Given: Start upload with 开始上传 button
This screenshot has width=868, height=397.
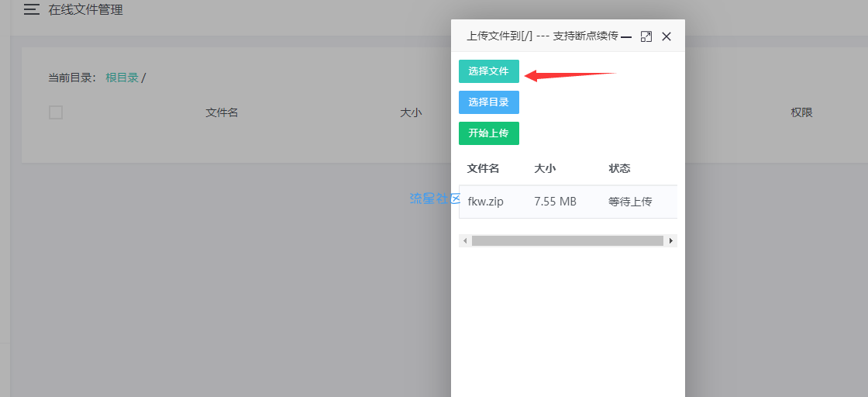Looking at the screenshot, I should point(489,133).
